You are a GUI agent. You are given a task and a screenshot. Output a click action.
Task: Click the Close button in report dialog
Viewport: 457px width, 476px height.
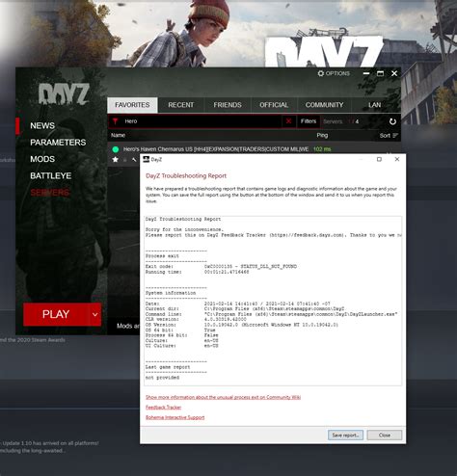click(385, 436)
